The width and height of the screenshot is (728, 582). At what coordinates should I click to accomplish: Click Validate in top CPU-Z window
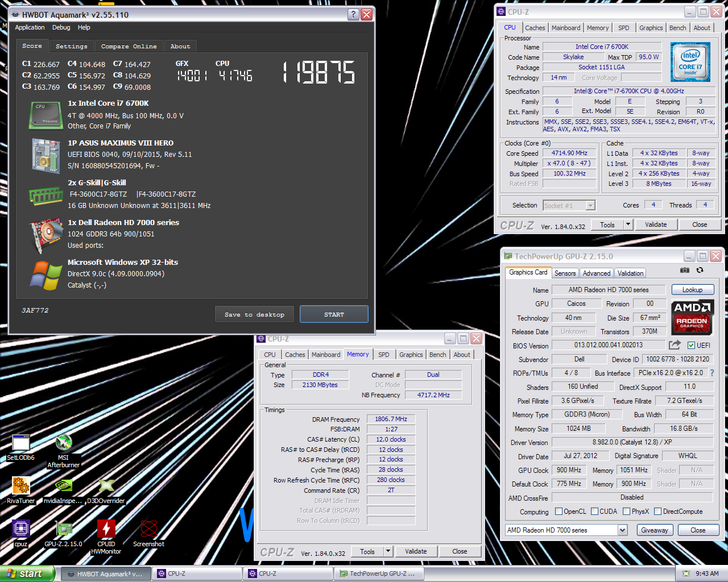656,225
